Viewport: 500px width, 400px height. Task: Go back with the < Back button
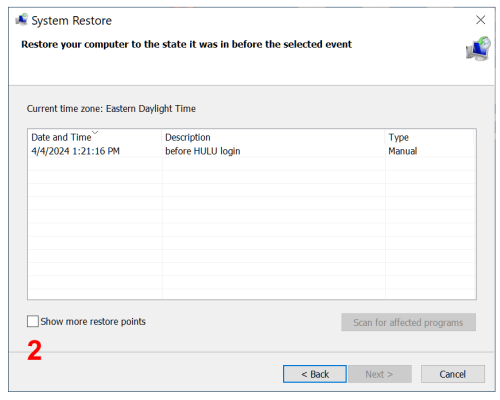(x=315, y=374)
